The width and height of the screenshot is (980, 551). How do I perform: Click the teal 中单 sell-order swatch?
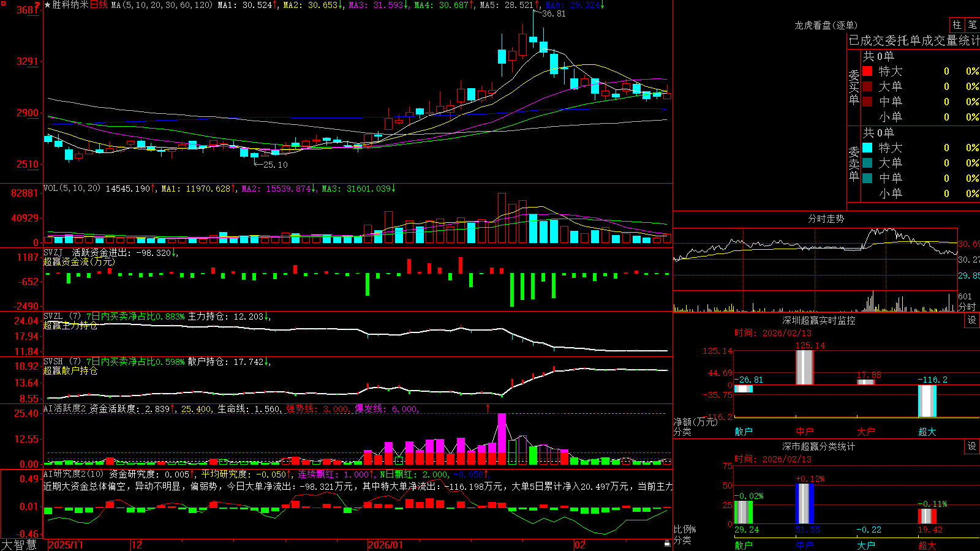click(867, 178)
